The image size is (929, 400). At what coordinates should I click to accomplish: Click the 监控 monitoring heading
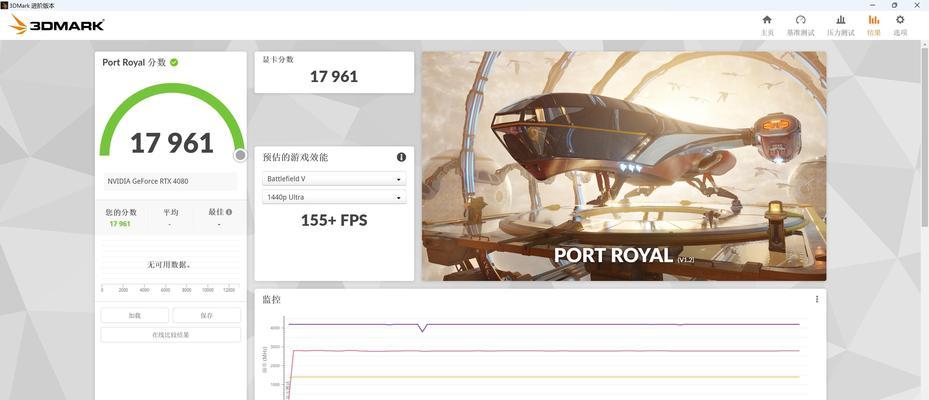point(271,300)
